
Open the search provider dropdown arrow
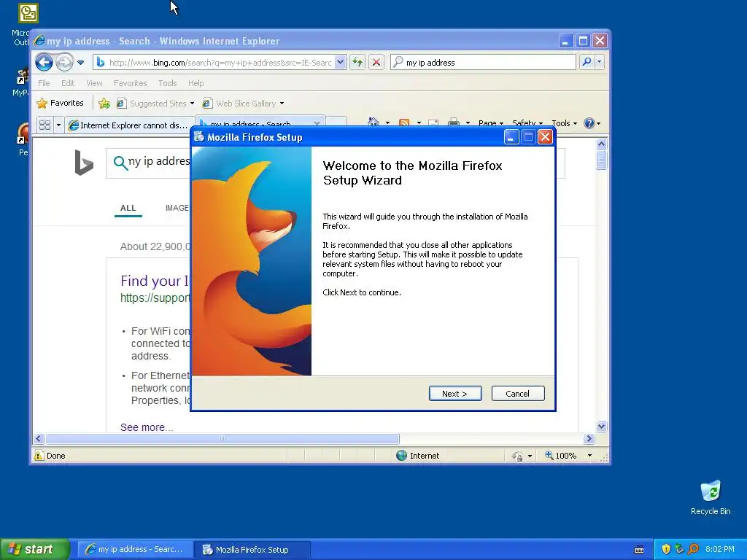click(x=600, y=62)
